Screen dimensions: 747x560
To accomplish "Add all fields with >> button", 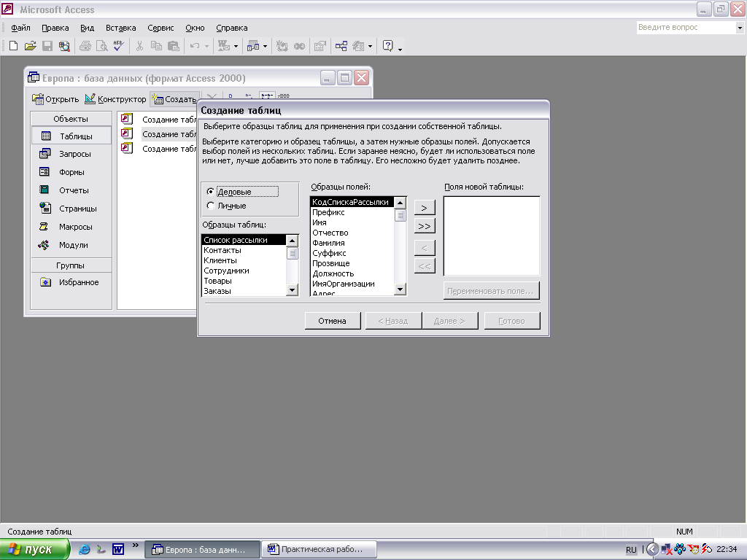I will point(425,226).
